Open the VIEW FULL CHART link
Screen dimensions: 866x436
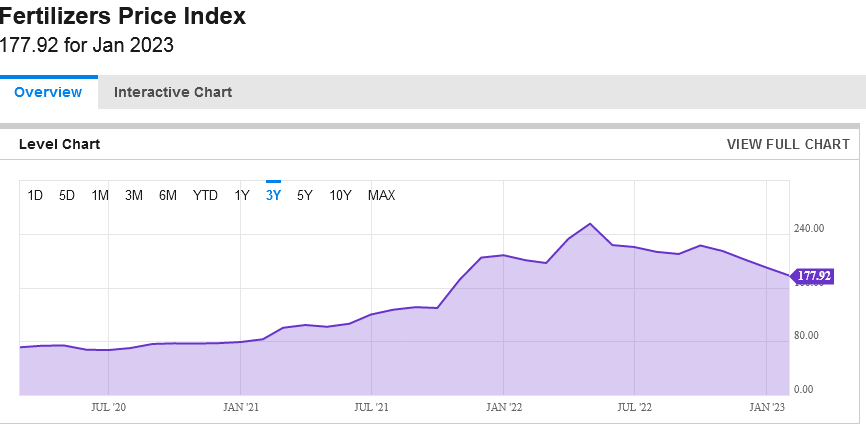(x=788, y=144)
